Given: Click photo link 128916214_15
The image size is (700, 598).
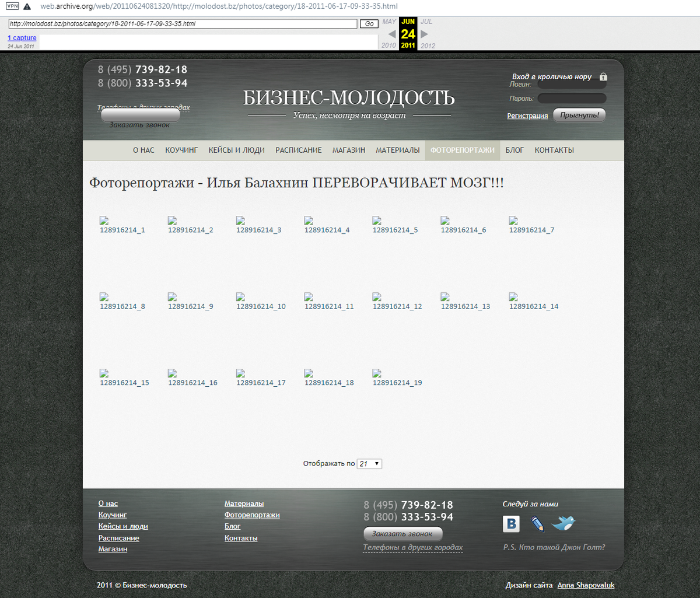Looking at the screenshot, I should (x=124, y=383).
